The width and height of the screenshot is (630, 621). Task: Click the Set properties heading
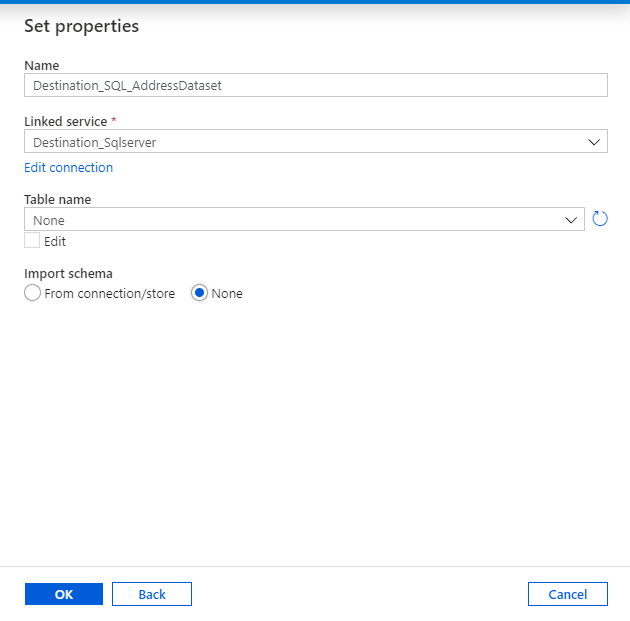tap(81, 26)
